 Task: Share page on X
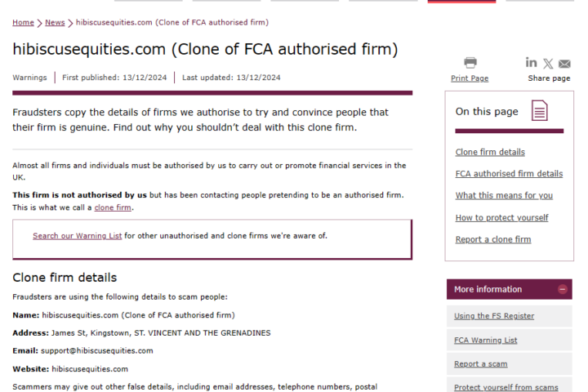(x=548, y=64)
